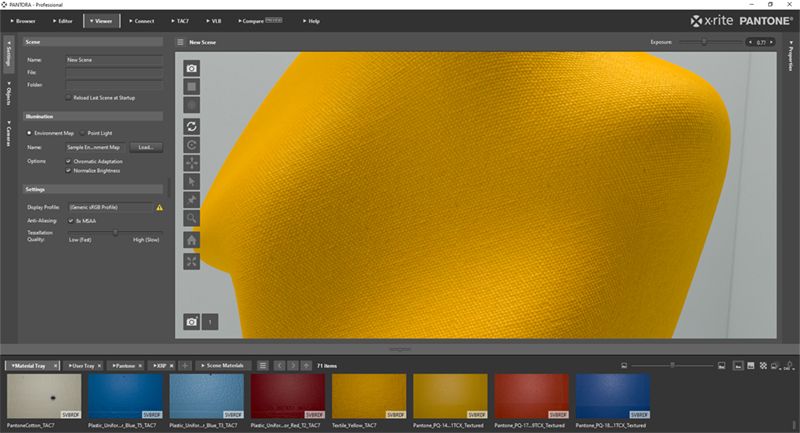Click large thumbnail size icon
This screenshot has height=433, width=800.
pyautogui.click(x=721, y=366)
